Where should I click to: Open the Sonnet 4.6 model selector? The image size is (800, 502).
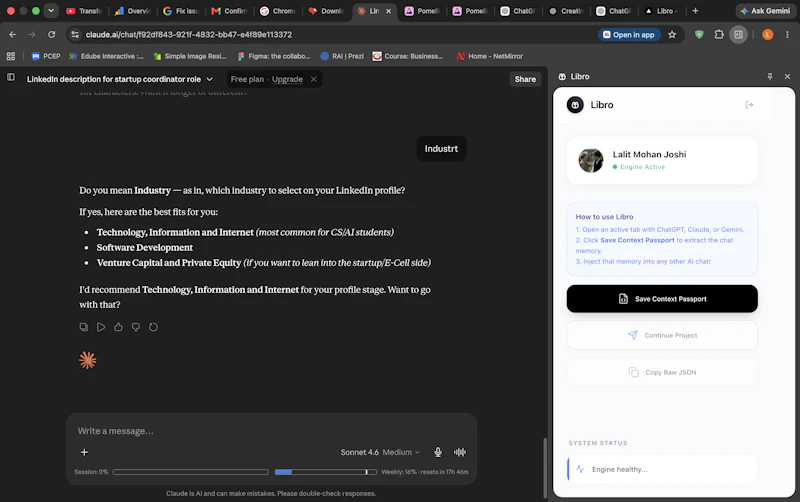[380, 452]
